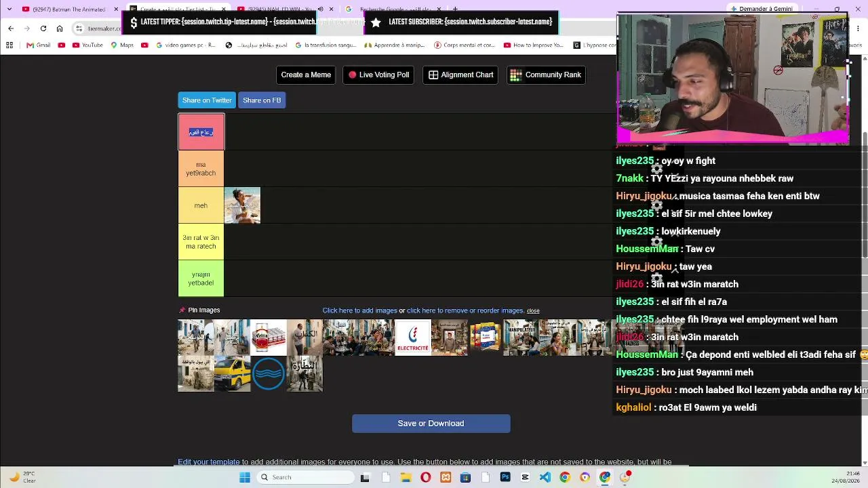The width and height of the screenshot is (868, 488).
Task: Share the tier list on Twitter
Action: point(207,100)
